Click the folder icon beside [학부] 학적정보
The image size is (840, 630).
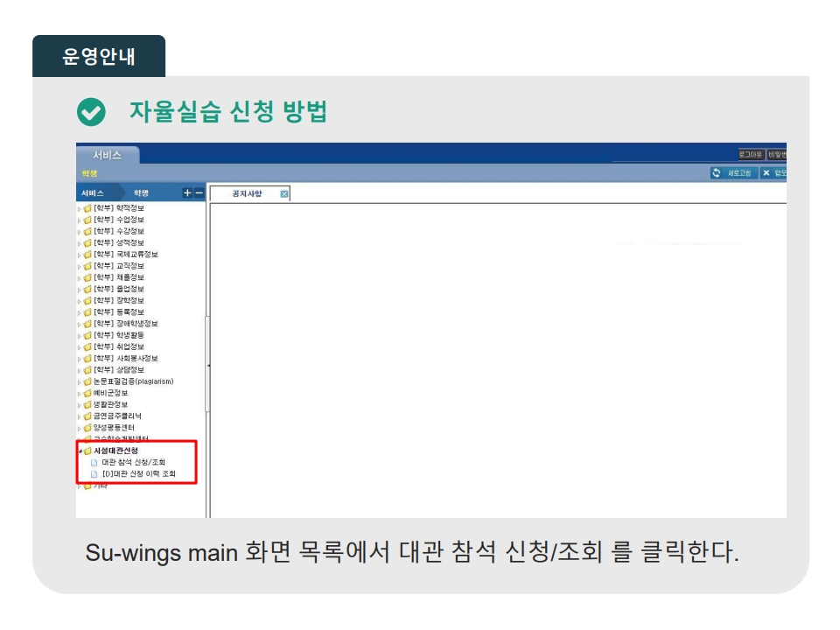[87, 208]
